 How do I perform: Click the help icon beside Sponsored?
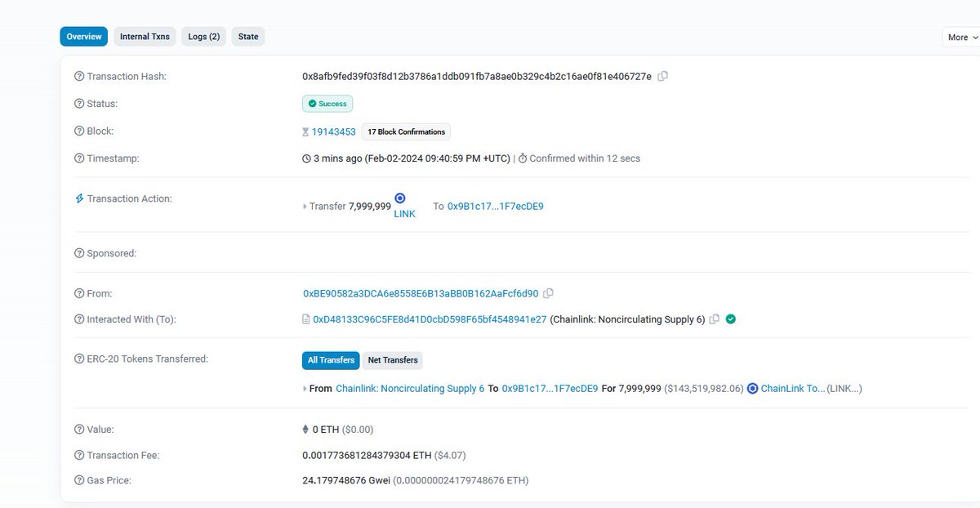79,253
